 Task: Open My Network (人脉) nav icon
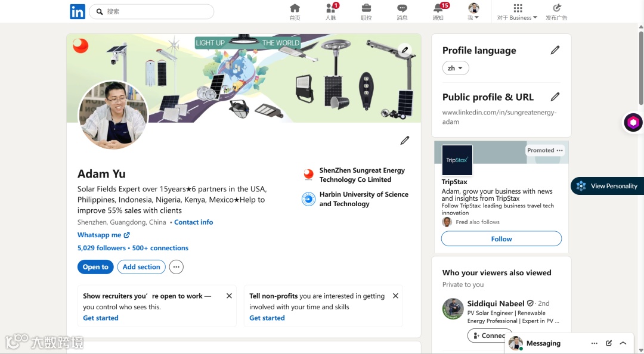[x=330, y=12]
